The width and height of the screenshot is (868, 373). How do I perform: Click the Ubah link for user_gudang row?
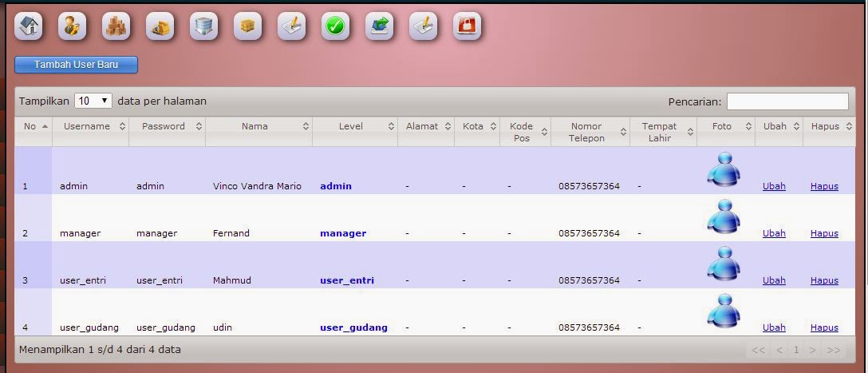point(774,327)
